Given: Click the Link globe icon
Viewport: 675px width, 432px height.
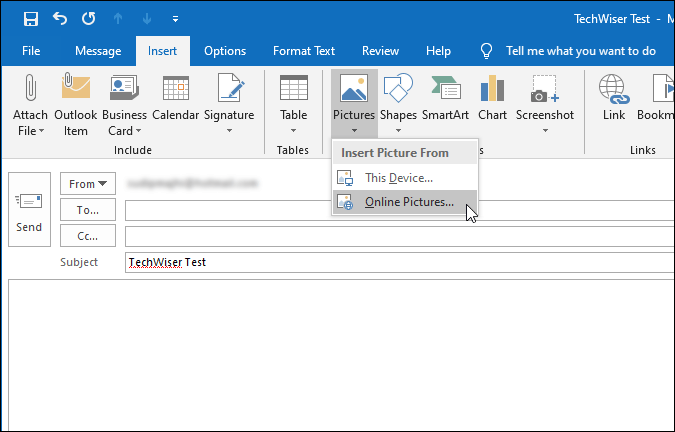Looking at the screenshot, I should 614,92.
